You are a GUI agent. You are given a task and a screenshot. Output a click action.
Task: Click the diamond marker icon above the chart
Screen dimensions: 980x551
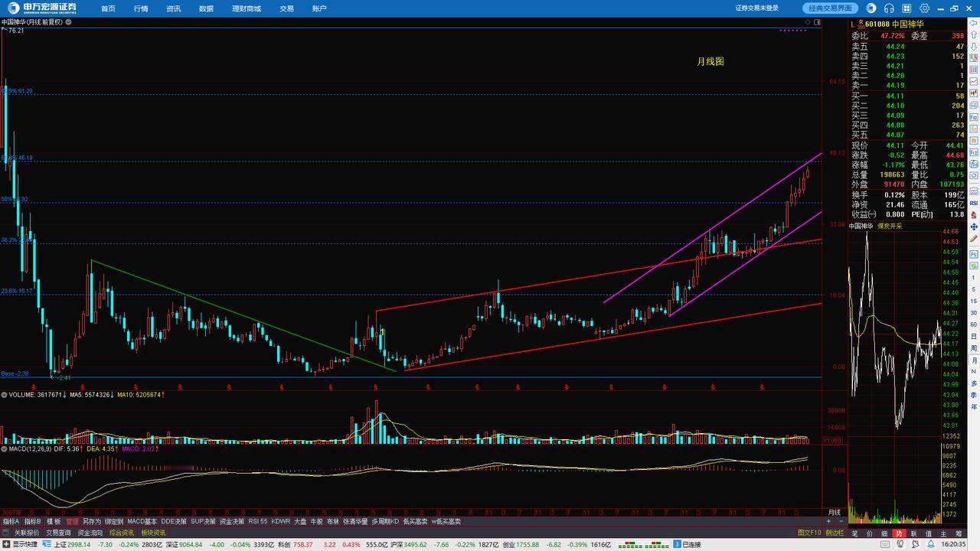point(808,22)
